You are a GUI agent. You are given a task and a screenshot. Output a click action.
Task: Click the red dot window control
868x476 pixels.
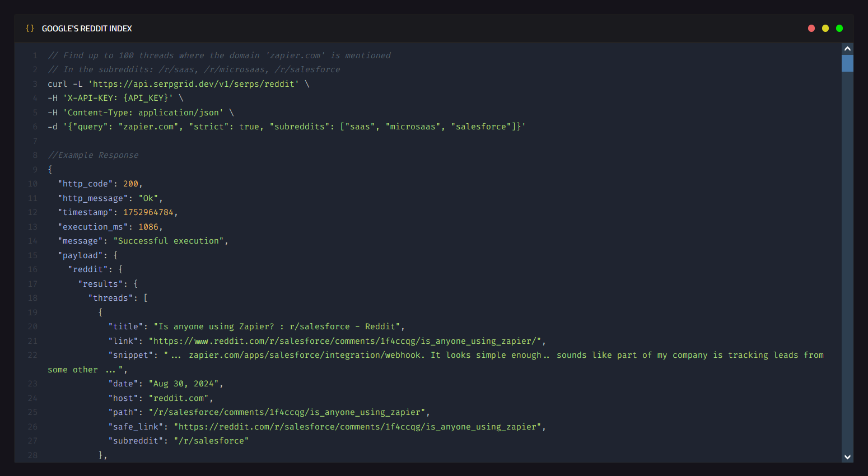[811, 29]
